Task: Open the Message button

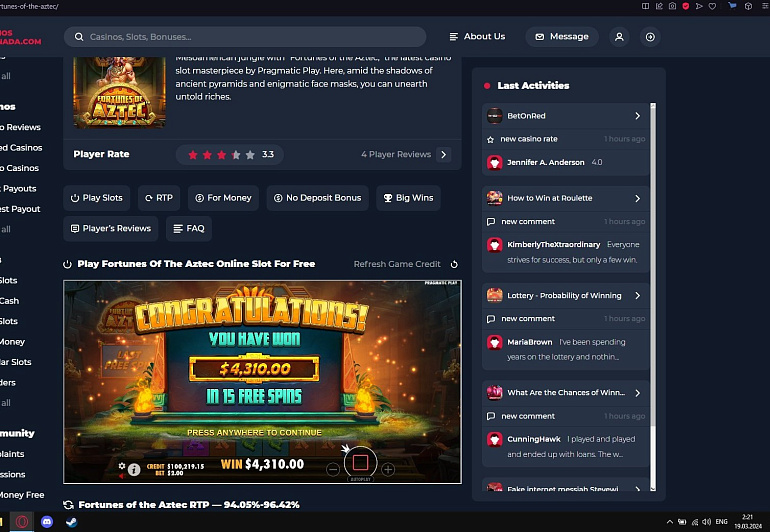Action: (x=562, y=37)
